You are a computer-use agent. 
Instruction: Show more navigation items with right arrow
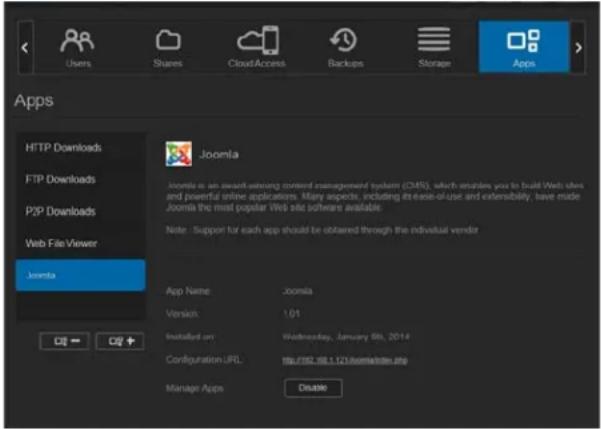(578, 48)
